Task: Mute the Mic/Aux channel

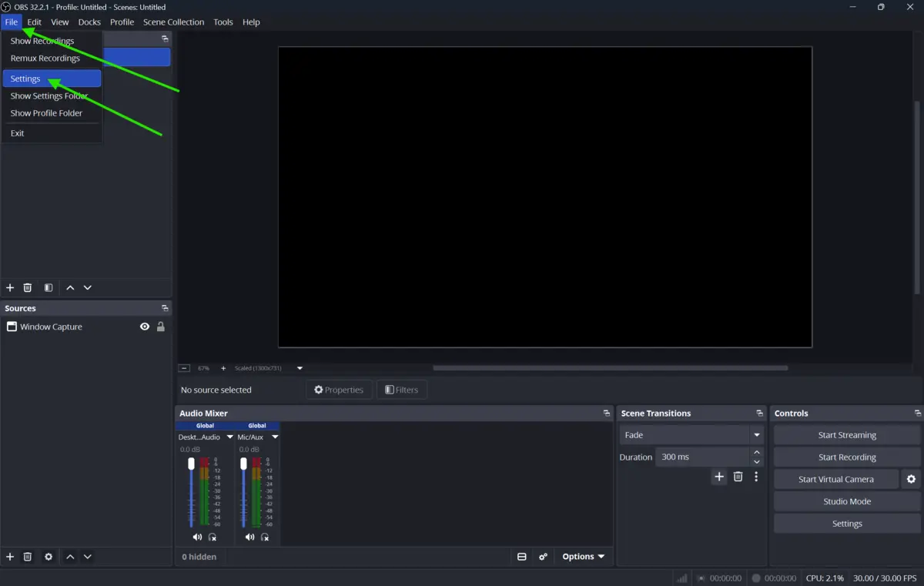Action: point(249,537)
